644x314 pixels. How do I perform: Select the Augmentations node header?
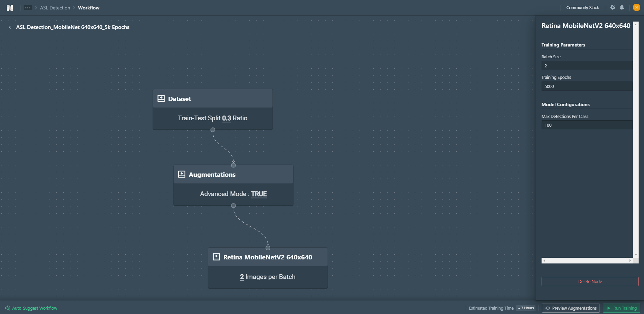(233, 174)
